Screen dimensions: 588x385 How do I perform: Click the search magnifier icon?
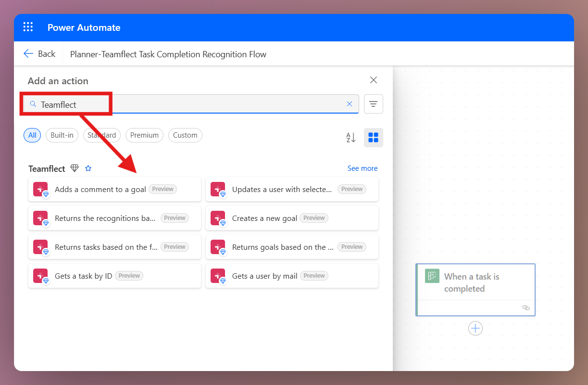(x=33, y=104)
